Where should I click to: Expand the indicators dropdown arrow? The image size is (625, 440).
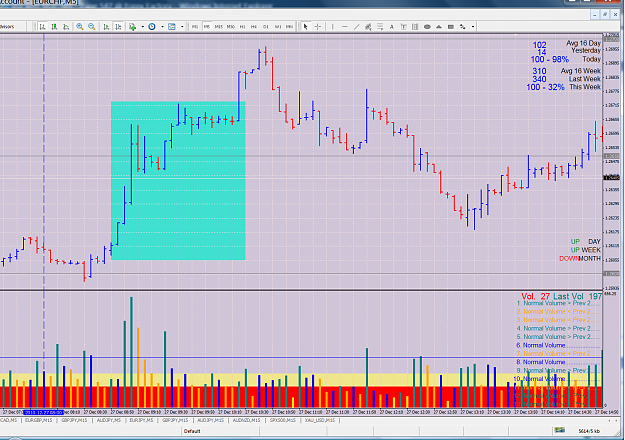click(142, 27)
